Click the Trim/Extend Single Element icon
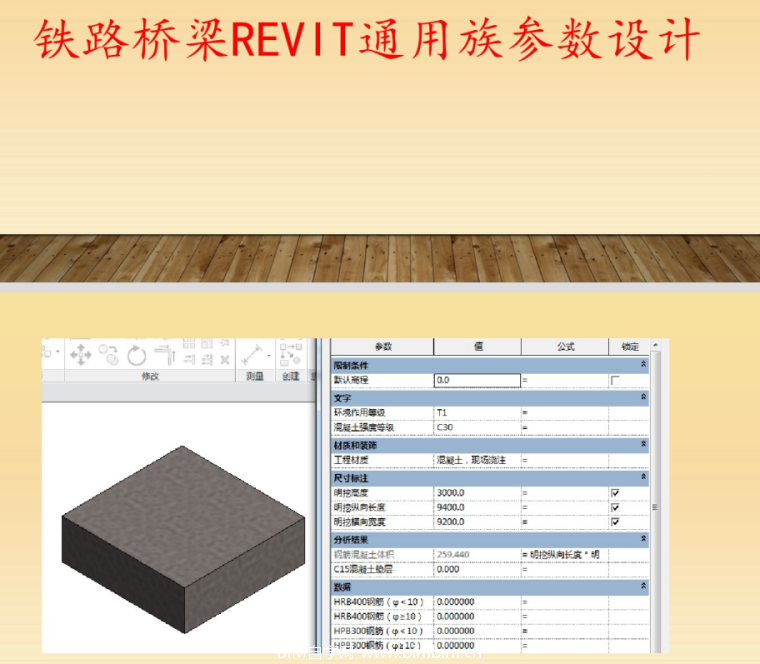The image size is (760, 664). (x=189, y=359)
